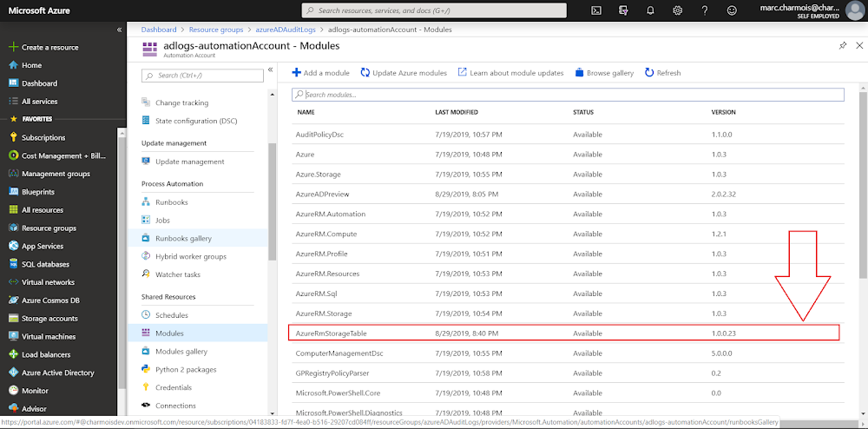Open Cloud Shell icon in top bar

click(596, 10)
